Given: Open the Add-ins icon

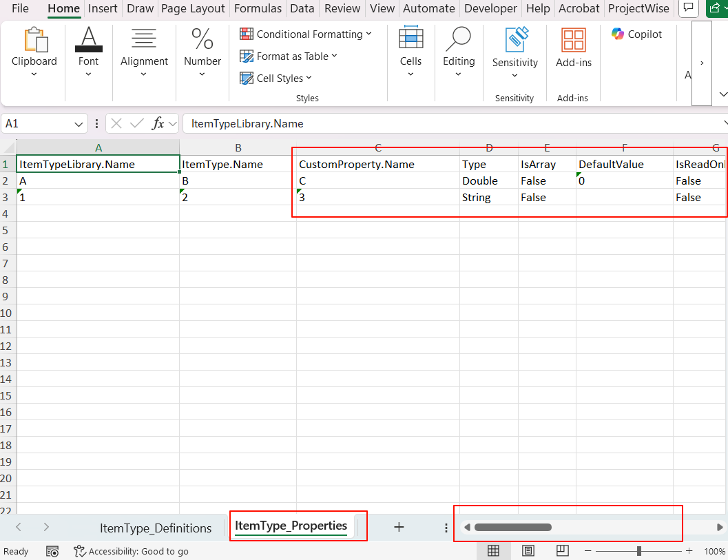Looking at the screenshot, I should pyautogui.click(x=573, y=41).
